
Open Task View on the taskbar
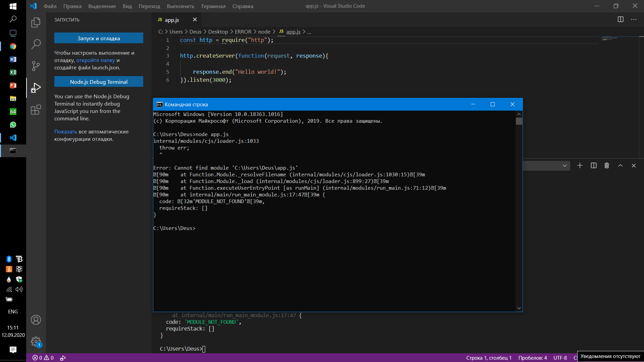13,33
